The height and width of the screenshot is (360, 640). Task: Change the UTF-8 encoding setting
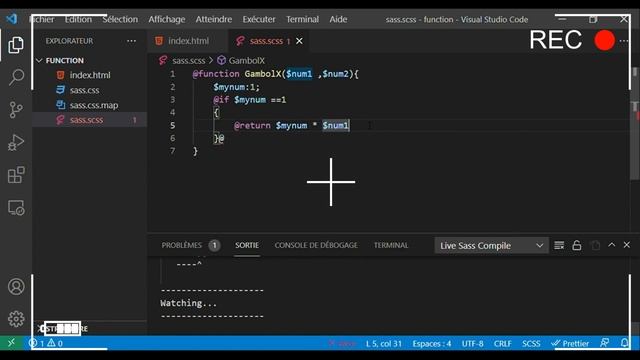pos(472,343)
